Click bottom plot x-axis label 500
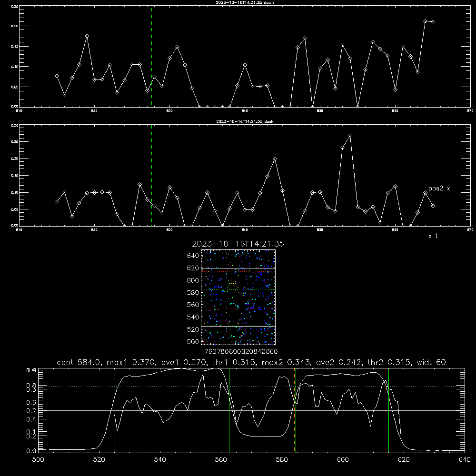The image size is (476, 476). point(38,459)
